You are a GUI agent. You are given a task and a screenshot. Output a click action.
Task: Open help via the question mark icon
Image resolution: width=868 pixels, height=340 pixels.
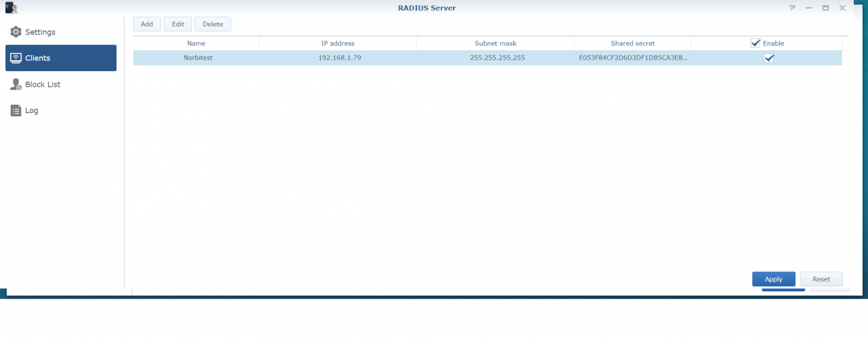tap(792, 8)
